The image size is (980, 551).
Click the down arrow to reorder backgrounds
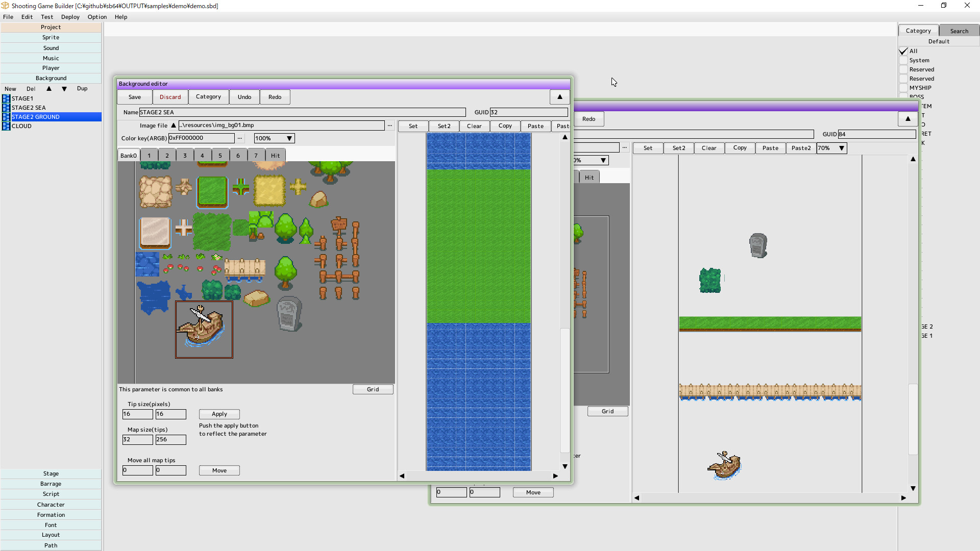(64, 88)
